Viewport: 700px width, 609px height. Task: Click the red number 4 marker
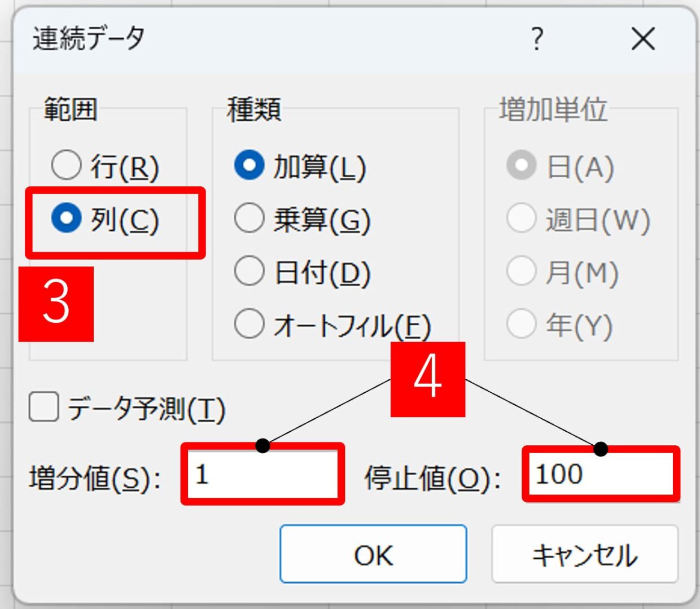tap(428, 379)
